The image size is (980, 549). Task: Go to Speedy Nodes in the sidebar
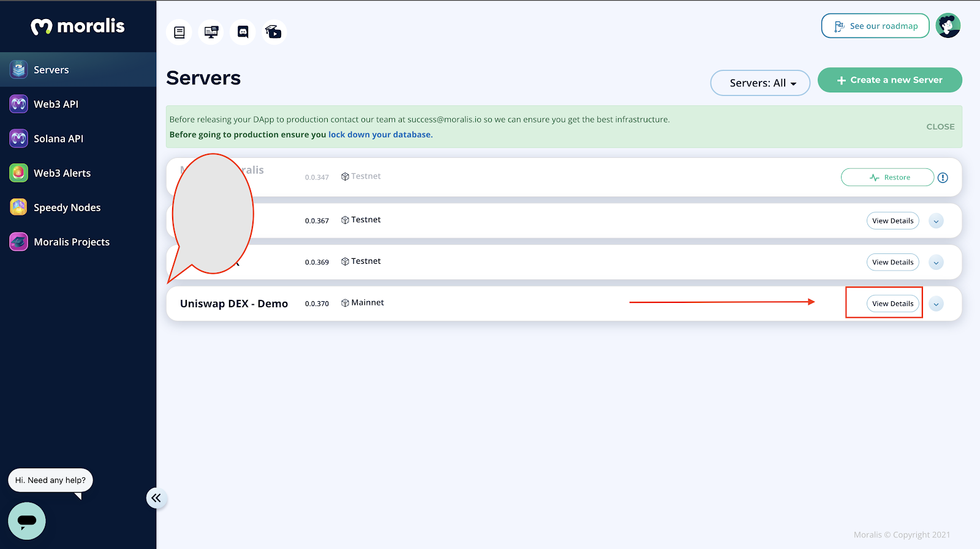pyautogui.click(x=78, y=207)
